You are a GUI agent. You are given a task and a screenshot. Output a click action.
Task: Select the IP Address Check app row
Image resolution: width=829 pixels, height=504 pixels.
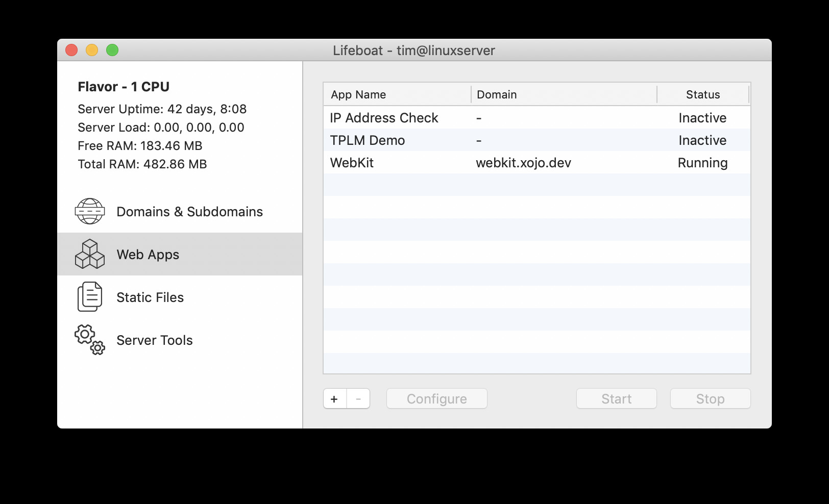537,118
